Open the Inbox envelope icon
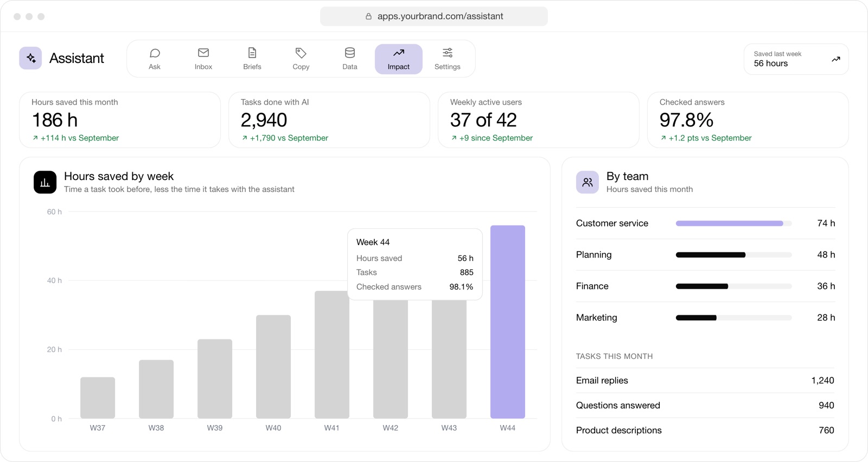The height and width of the screenshot is (462, 868). (x=203, y=53)
